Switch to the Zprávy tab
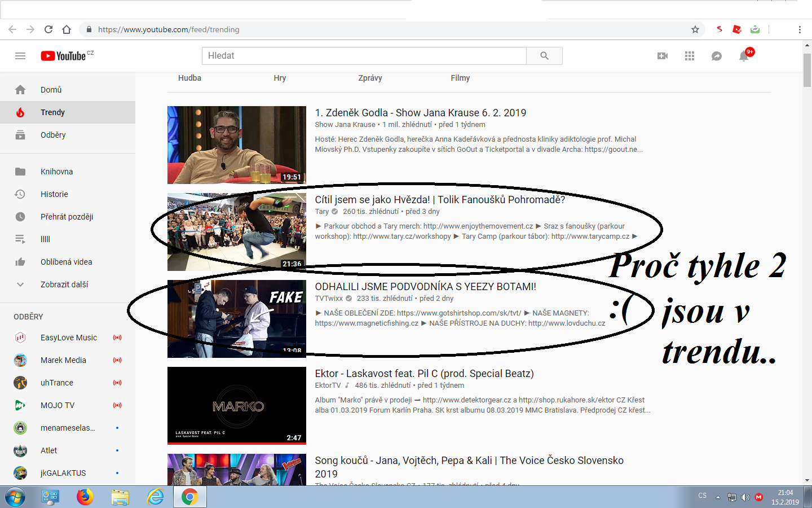 pyautogui.click(x=370, y=78)
